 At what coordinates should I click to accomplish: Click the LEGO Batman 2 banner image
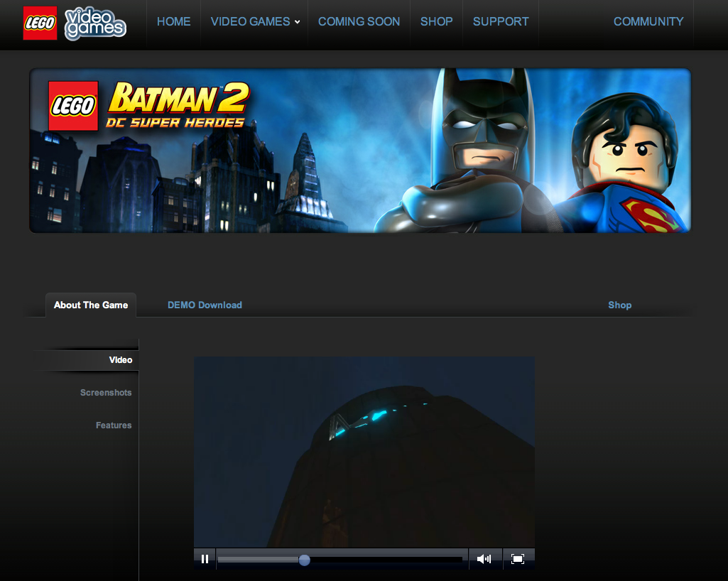coord(360,151)
